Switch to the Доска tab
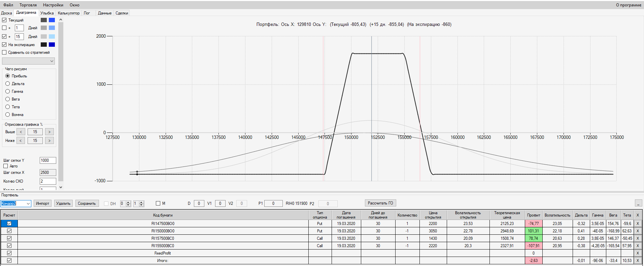Screen dimensions: 644x266 (7, 13)
